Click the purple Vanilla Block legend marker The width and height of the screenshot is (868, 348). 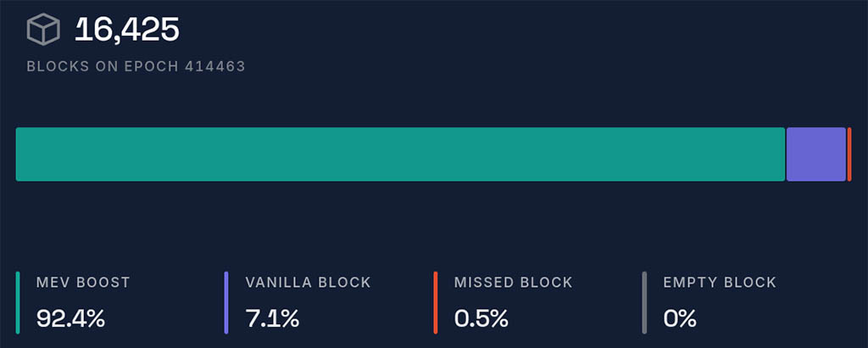[226, 302]
